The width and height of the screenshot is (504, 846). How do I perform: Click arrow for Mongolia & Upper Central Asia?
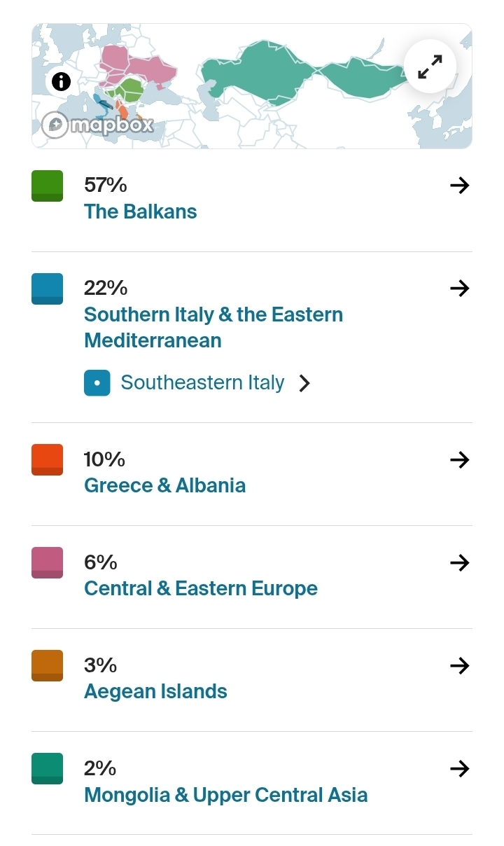coord(459,769)
